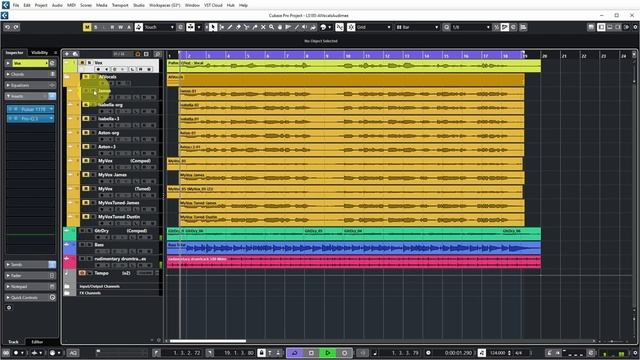Click the track presets icon beside Add Track
Screen dimensions: 640x360
(76, 54)
